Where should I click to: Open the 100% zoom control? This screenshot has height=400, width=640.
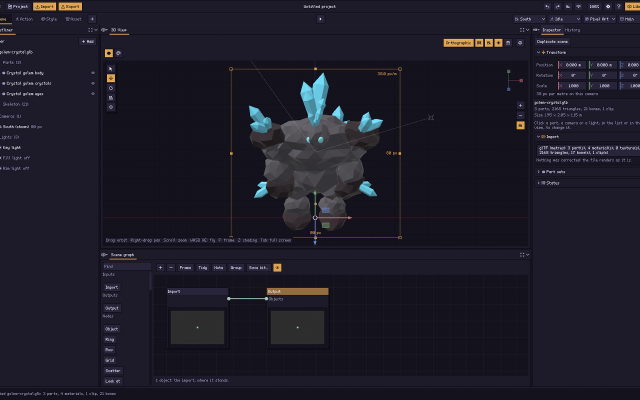coord(594,7)
